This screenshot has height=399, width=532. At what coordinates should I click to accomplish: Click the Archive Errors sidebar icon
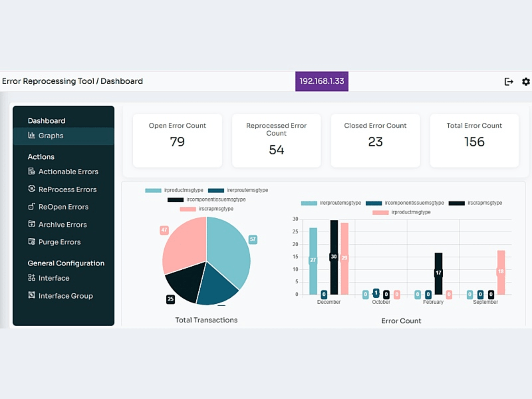32,224
